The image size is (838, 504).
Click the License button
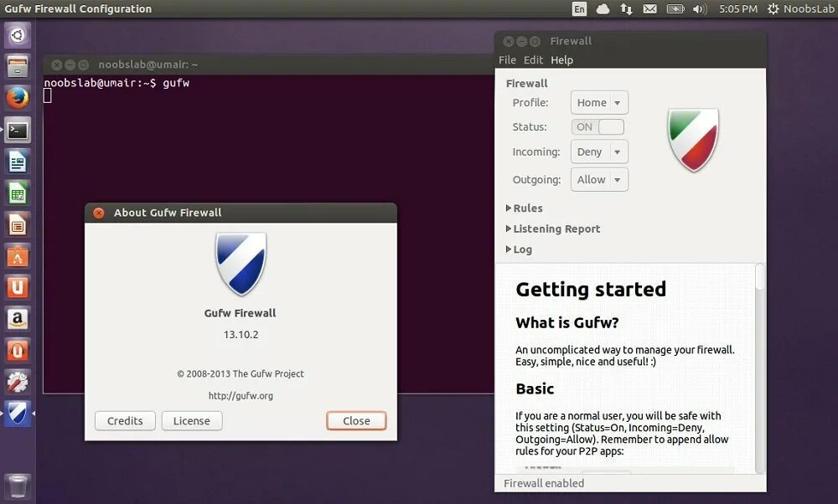click(192, 421)
